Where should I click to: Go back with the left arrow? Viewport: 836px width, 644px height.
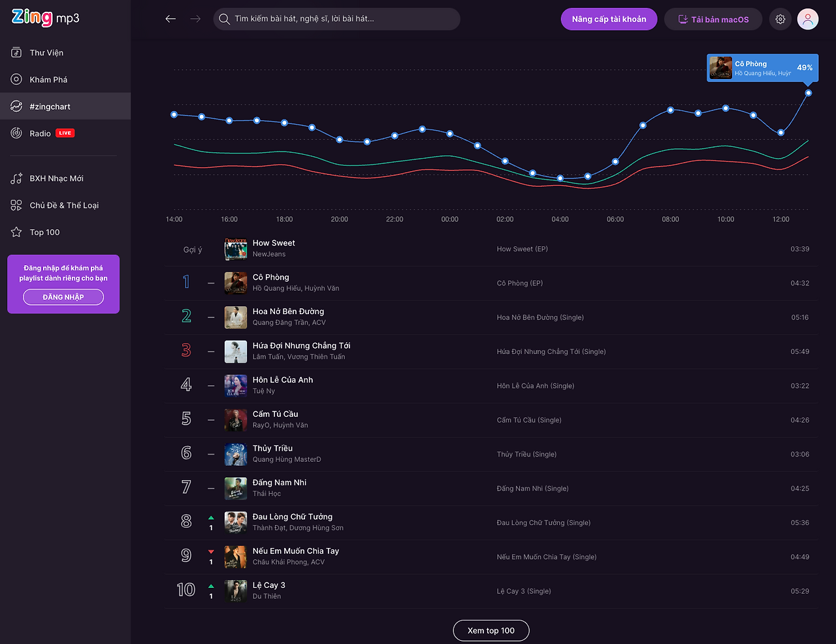pyautogui.click(x=170, y=19)
